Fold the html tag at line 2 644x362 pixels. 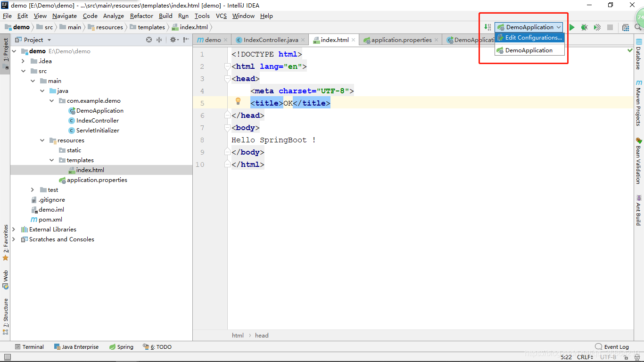[x=227, y=66]
